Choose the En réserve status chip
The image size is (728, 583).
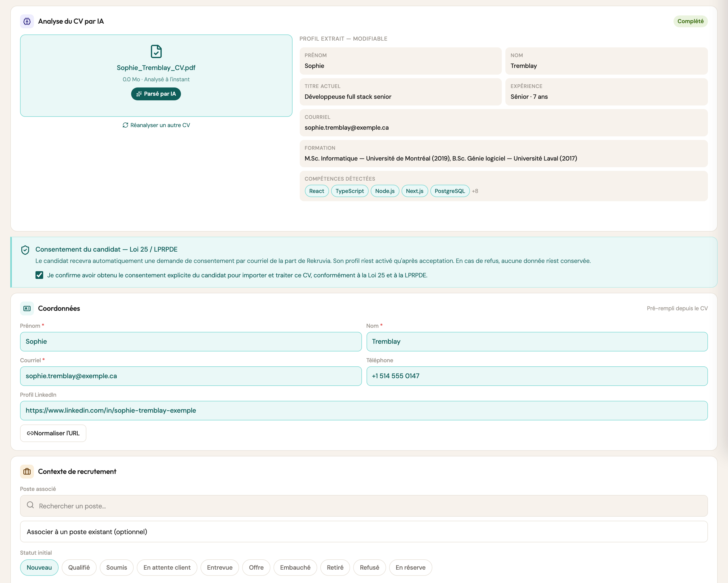[x=411, y=568]
